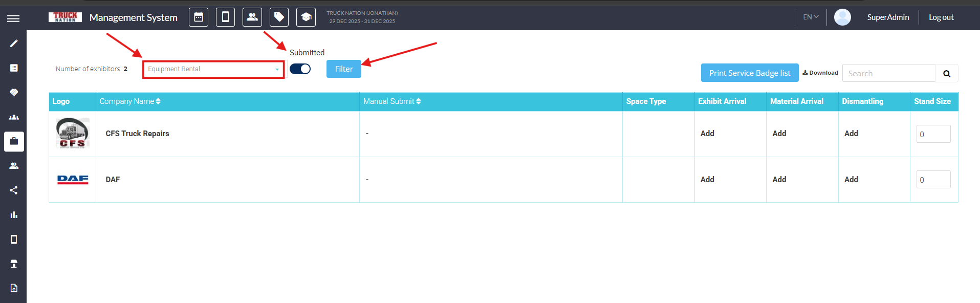Image resolution: width=980 pixels, height=303 pixels.
Task: Click the SuperAdmin profile name
Action: point(888,17)
